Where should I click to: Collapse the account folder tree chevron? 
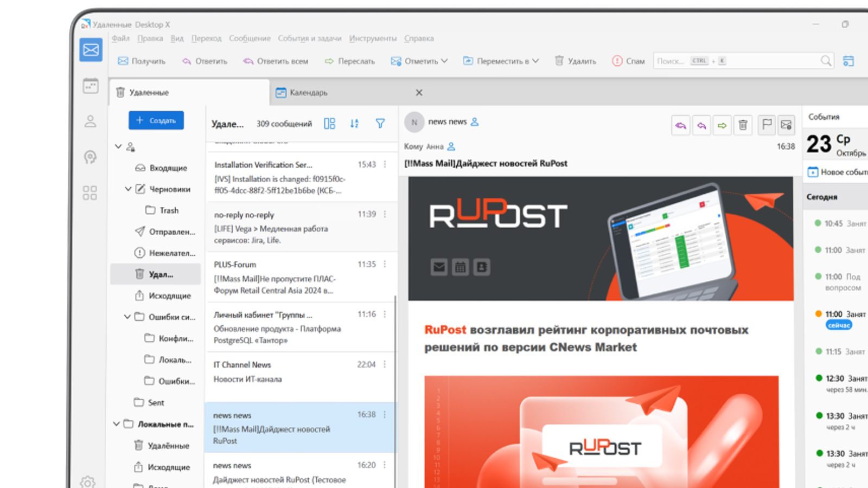tap(118, 146)
